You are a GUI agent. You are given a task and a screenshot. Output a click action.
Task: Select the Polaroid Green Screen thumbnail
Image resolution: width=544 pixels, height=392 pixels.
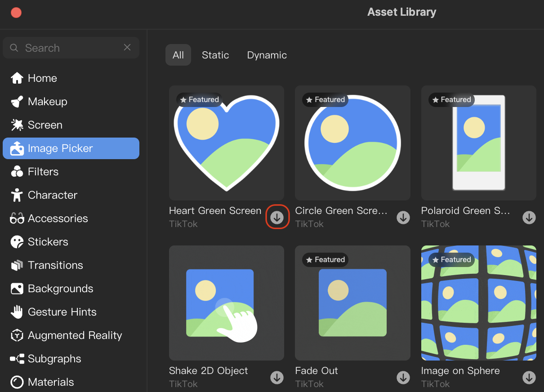coord(479,143)
